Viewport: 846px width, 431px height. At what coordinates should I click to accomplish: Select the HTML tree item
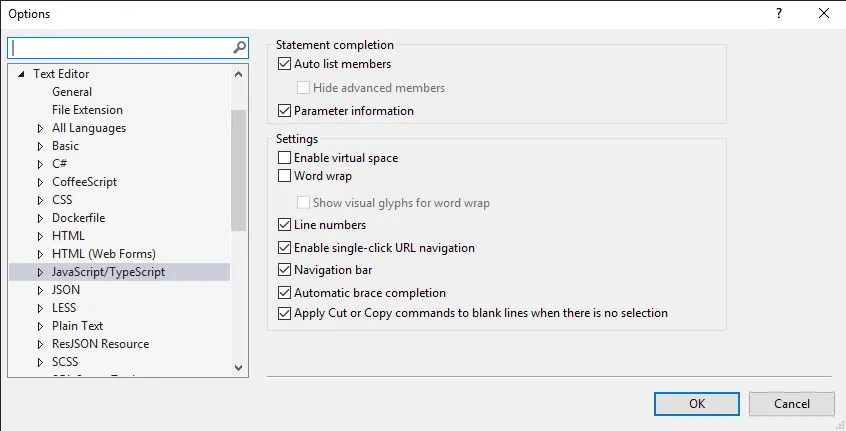[x=68, y=236]
